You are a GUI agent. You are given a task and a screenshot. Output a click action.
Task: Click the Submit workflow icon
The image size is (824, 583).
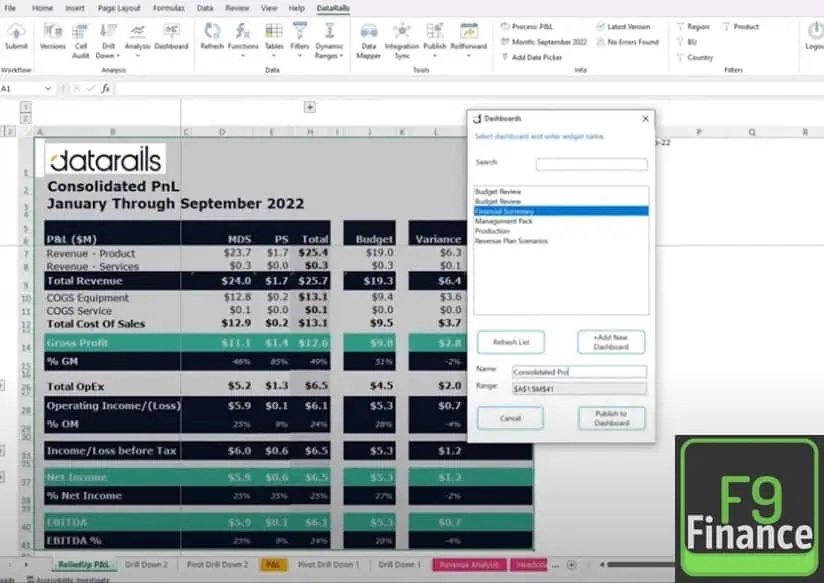tap(15, 35)
